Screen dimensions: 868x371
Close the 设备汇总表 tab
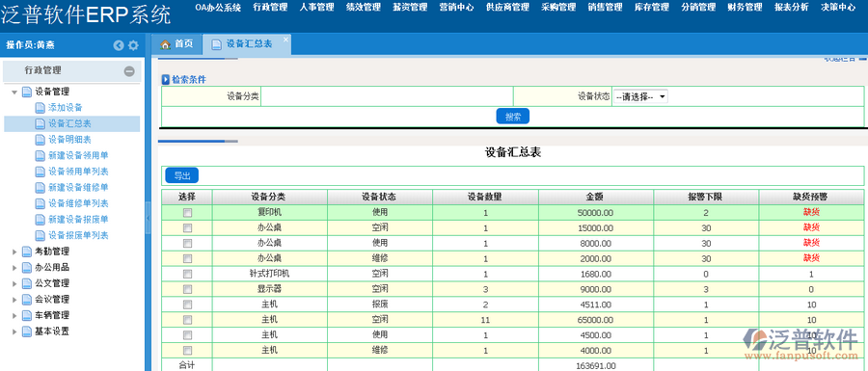point(285,40)
